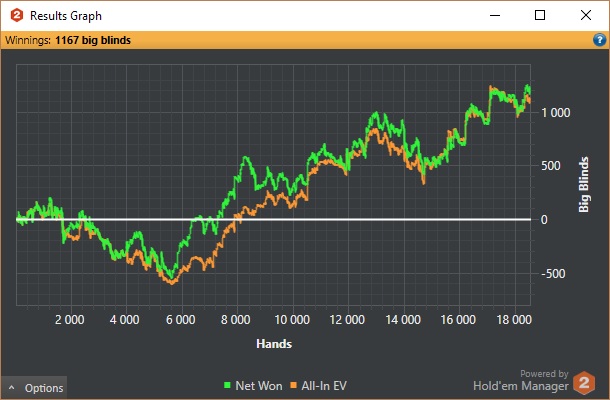Select the Winnings 1167 big blinds text
The image size is (610, 400).
point(68,40)
